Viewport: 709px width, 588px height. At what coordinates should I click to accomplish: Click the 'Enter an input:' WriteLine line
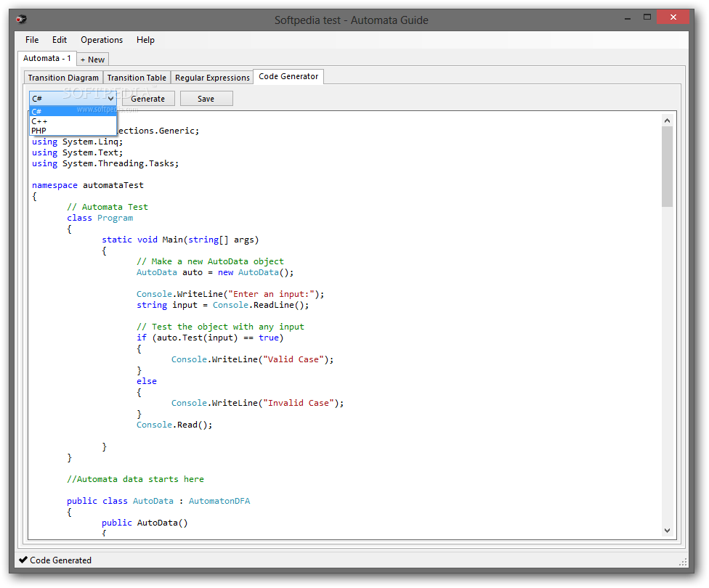[x=230, y=294]
